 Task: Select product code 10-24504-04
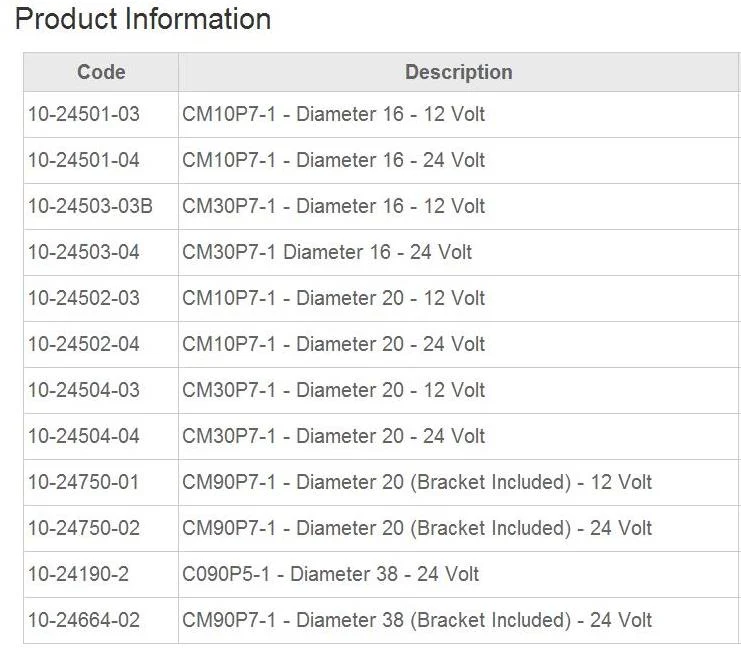tap(84, 436)
